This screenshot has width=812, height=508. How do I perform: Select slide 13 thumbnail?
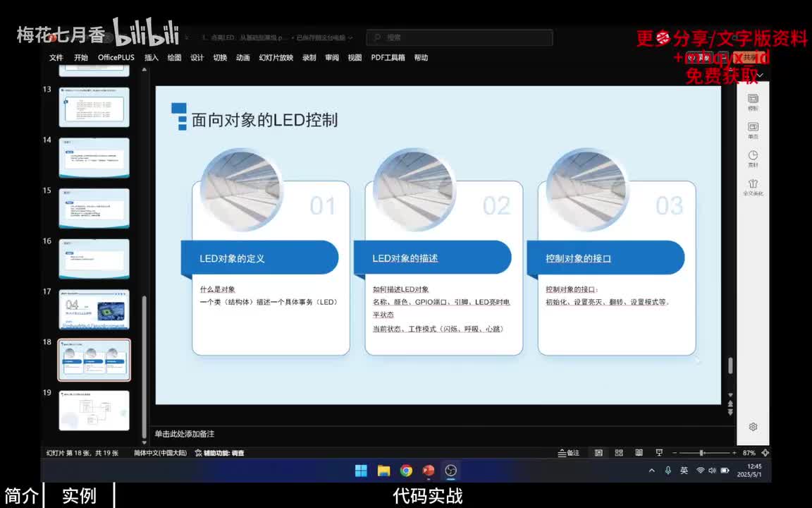94,107
